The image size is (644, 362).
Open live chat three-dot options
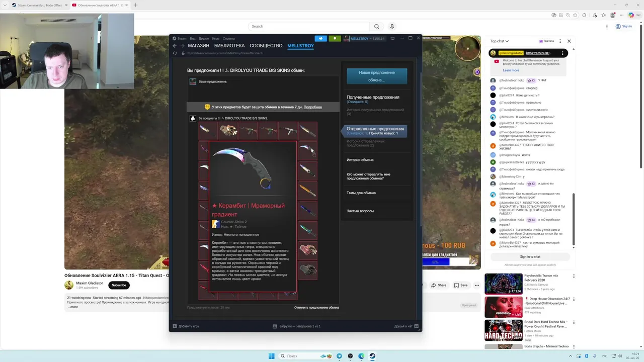(x=561, y=41)
